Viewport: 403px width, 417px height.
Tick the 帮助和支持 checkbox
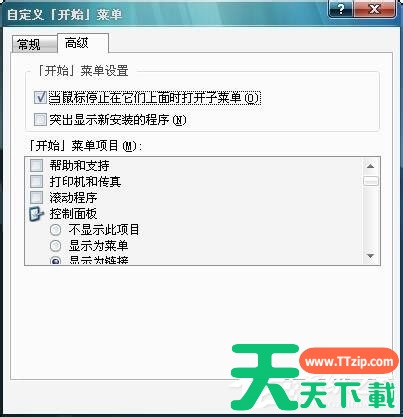click(37, 165)
